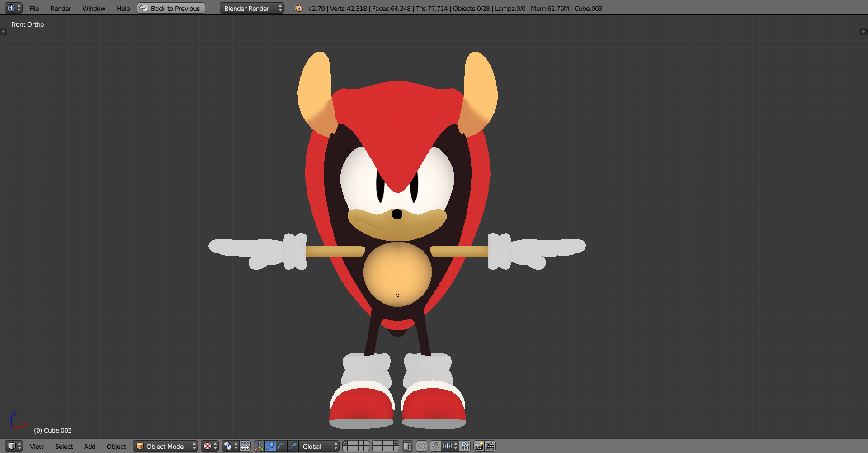Toggle snap during transform magnet icon
This screenshot has width=868, height=453.
coord(435,446)
